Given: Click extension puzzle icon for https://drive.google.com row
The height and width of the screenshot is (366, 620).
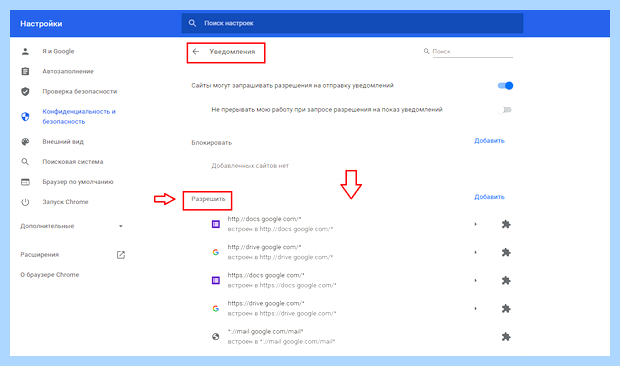Looking at the screenshot, I should (506, 309).
